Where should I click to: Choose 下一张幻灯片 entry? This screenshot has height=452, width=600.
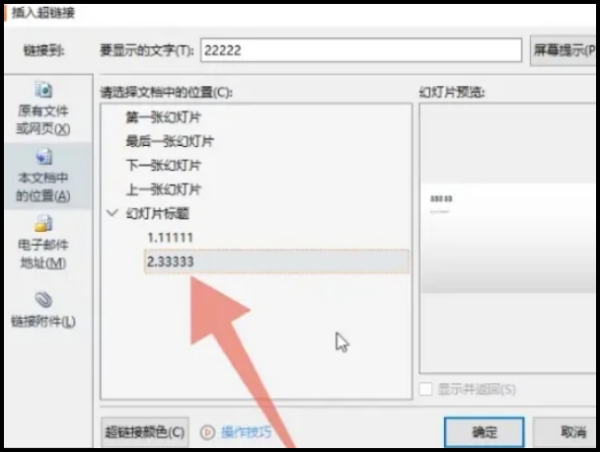click(163, 165)
